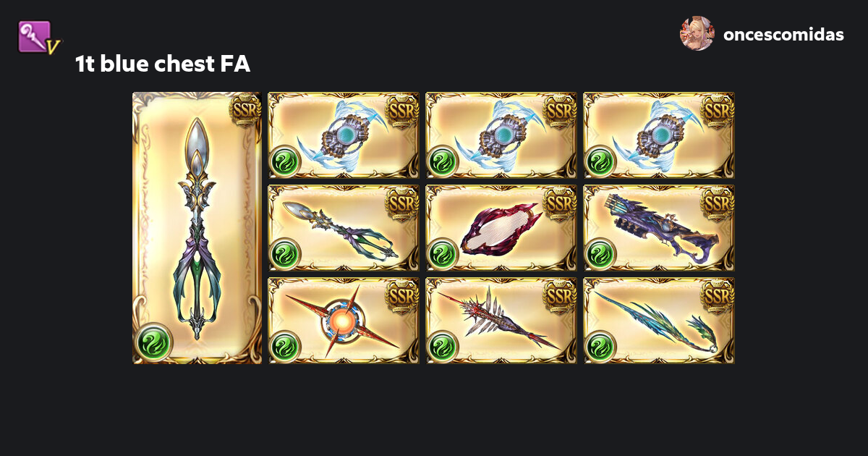The image size is (868, 456).
Task: Select the spiky dark lance weapon card
Action: coord(501,321)
